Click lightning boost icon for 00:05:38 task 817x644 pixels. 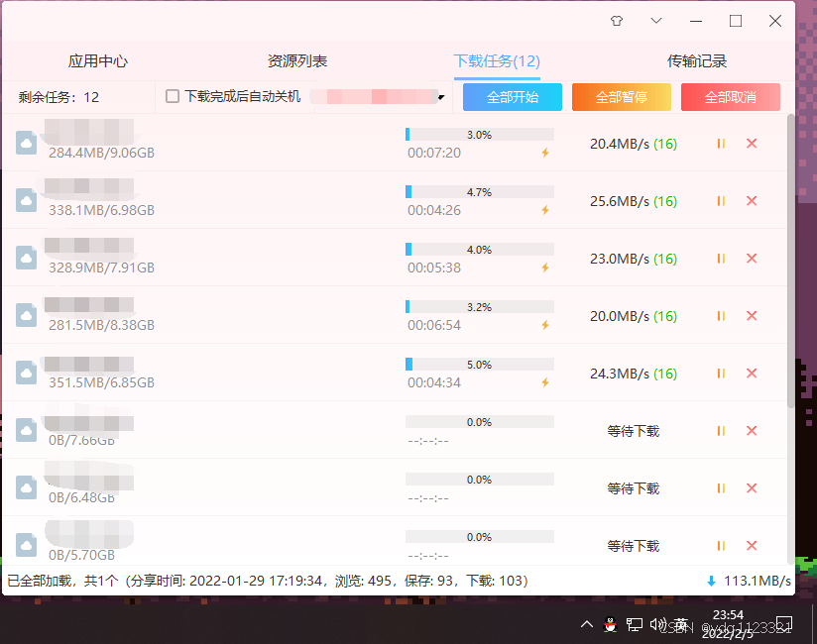tap(545, 268)
